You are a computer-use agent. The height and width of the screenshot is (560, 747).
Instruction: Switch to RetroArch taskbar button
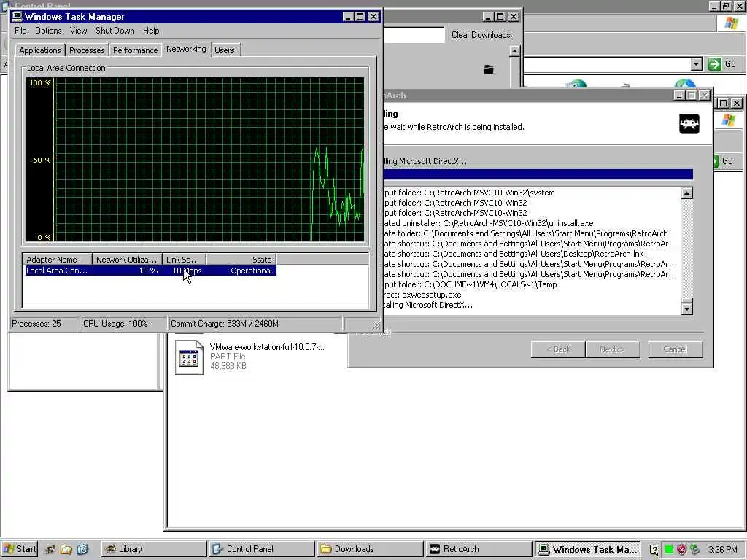click(478, 549)
